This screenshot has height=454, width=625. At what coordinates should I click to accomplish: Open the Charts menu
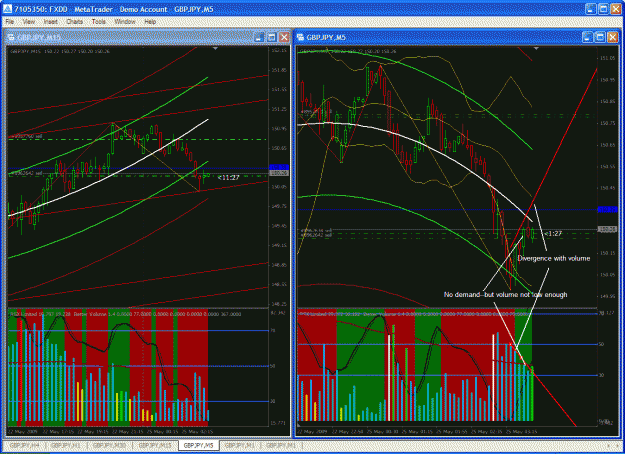[75, 22]
